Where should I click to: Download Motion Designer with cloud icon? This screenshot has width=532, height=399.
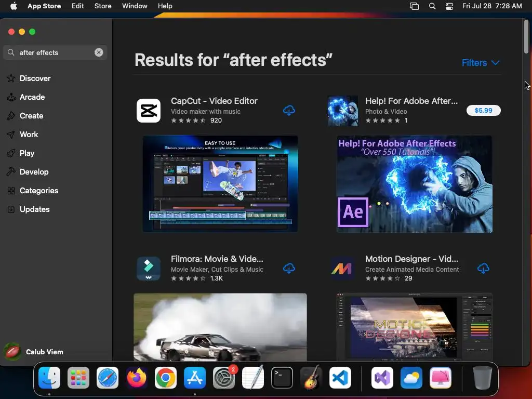(483, 269)
